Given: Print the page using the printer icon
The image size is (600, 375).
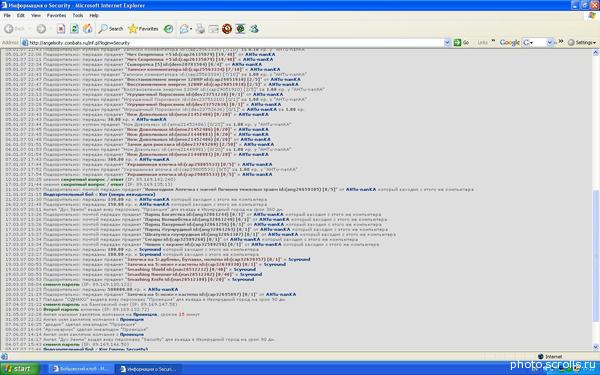Looking at the screenshot, I should point(201,29).
